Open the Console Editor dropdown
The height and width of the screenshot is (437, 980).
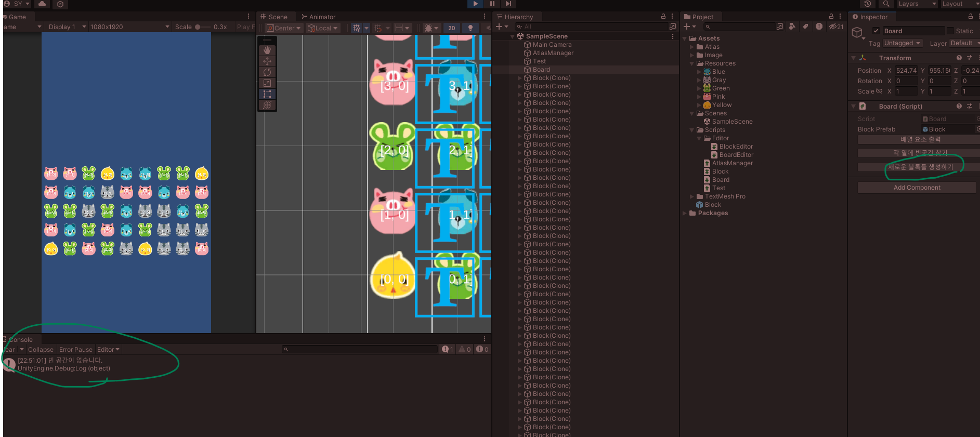click(x=108, y=350)
